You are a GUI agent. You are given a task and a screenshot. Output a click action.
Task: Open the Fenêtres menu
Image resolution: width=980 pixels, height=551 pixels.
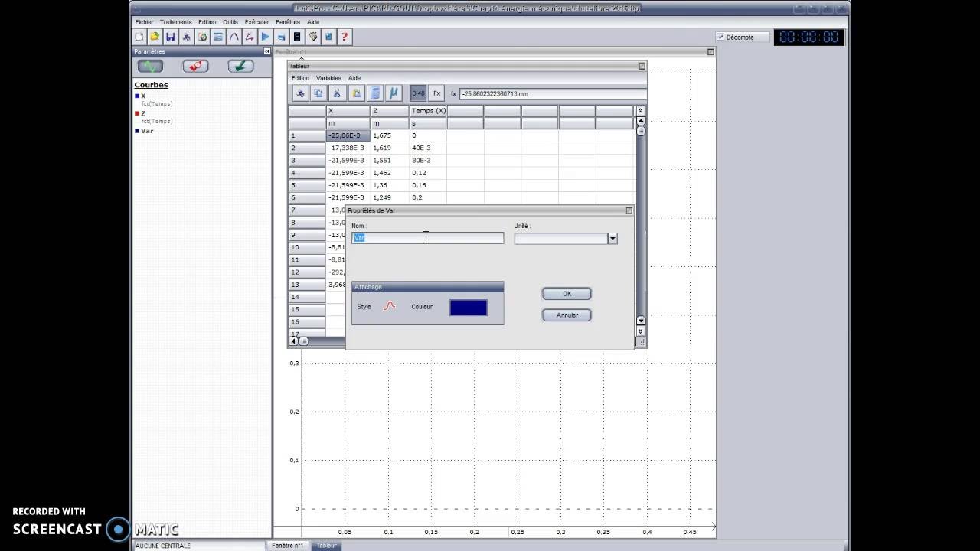288,22
